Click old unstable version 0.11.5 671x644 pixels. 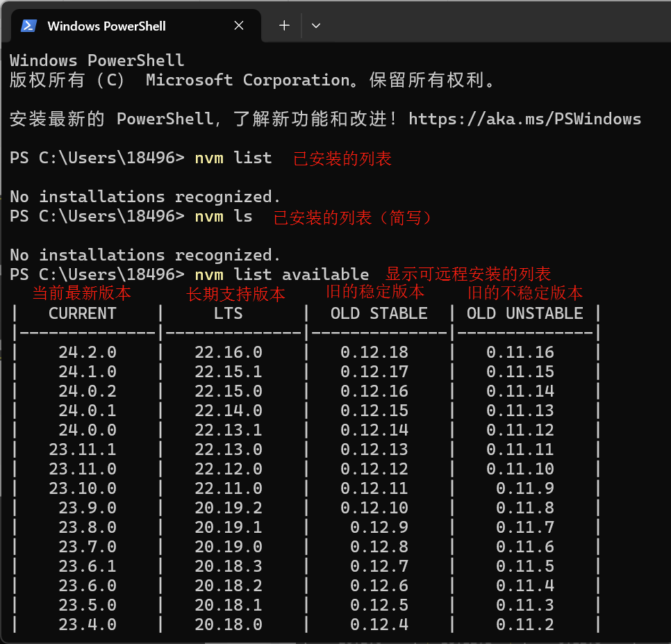click(525, 566)
